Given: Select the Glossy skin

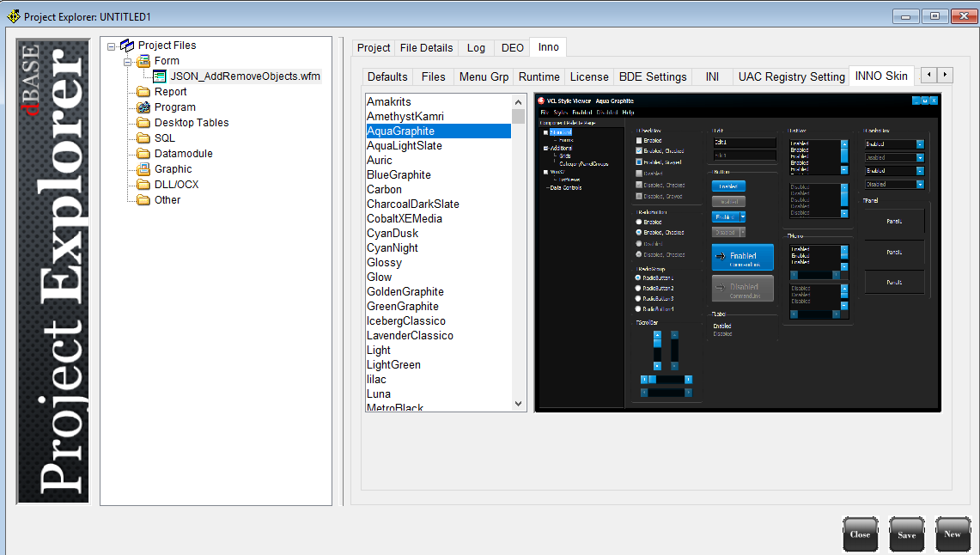Looking at the screenshot, I should tap(438, 263).
